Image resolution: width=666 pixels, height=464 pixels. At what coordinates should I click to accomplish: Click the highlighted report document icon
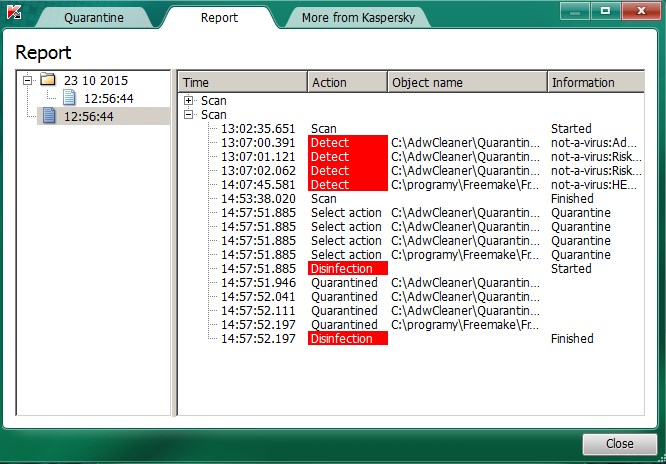pyautogui.click(x=49, y=116)
